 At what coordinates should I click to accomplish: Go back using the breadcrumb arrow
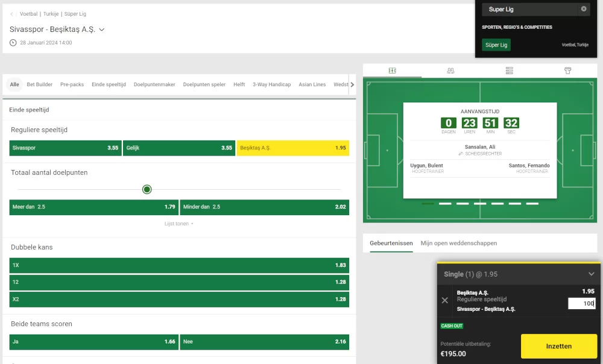coord(11,14)
